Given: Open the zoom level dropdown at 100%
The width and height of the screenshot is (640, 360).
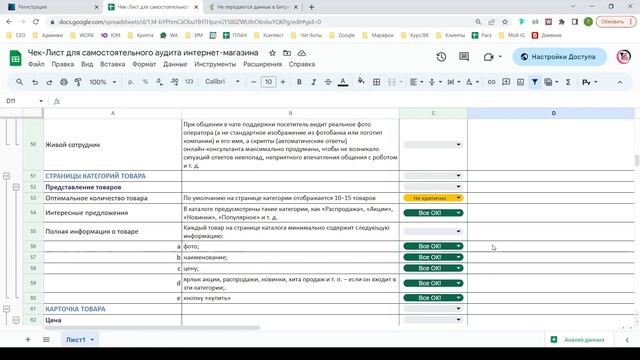Looking at the screenshot, I should (x=102, y=82).
